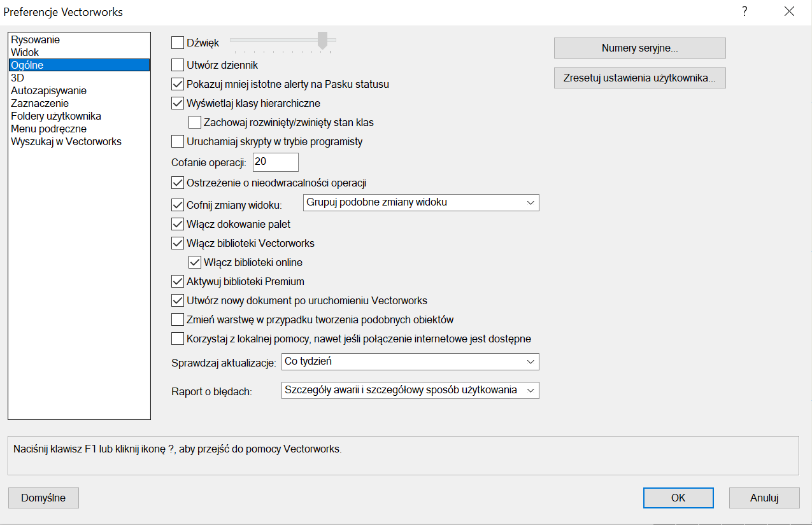Enable the Utwórz dziennik checkbox
The width and height of the screenshot is (812, 525).
coord(178,64)
